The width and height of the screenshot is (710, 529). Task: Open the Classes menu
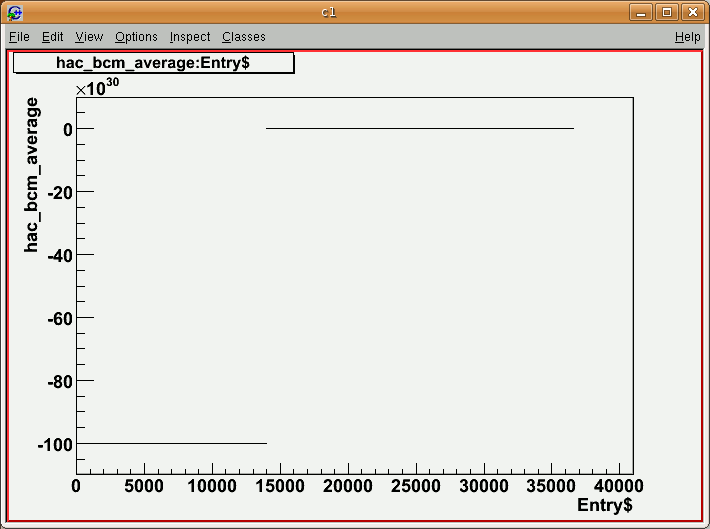tap(244, 37)
